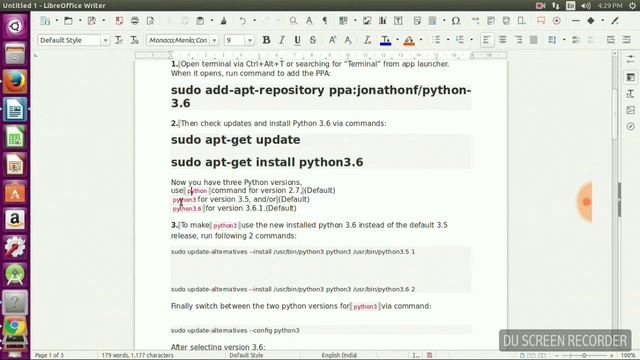The width and height of the screenshot is (640, 360).
Task: Insert a text box
Action: click(398, 21)
